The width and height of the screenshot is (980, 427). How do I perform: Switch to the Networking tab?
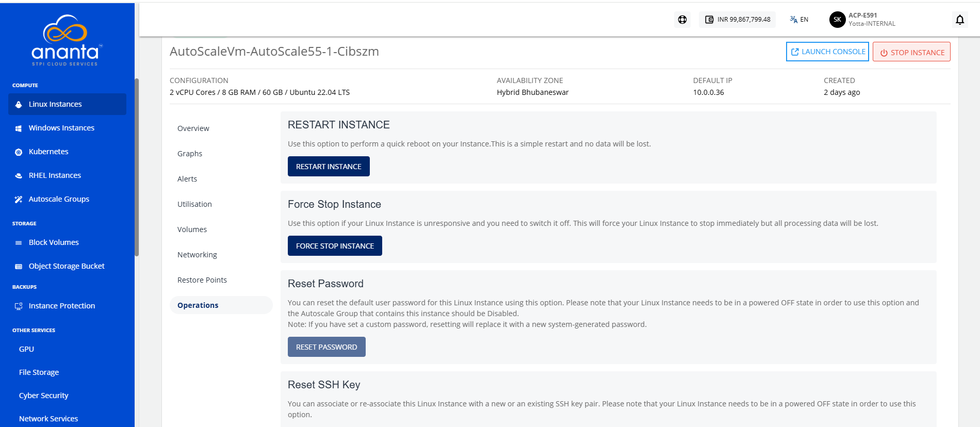pyautogui.click(x=197, y=255)
